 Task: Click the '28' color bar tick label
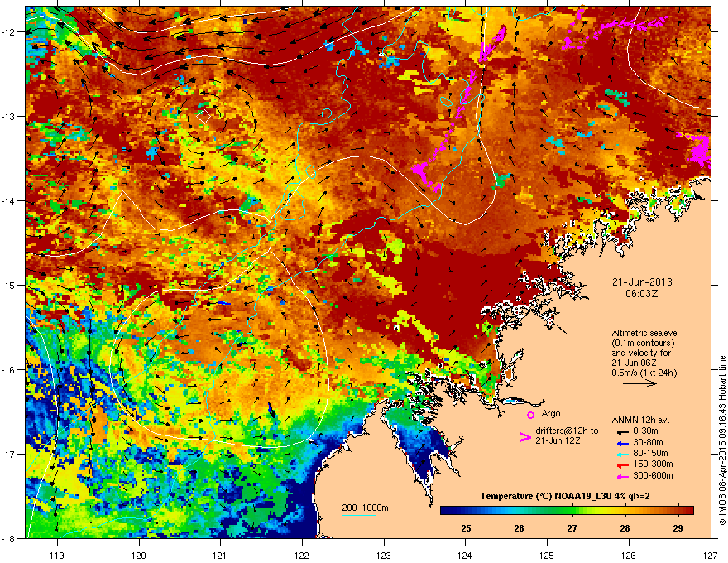[625, 528]
